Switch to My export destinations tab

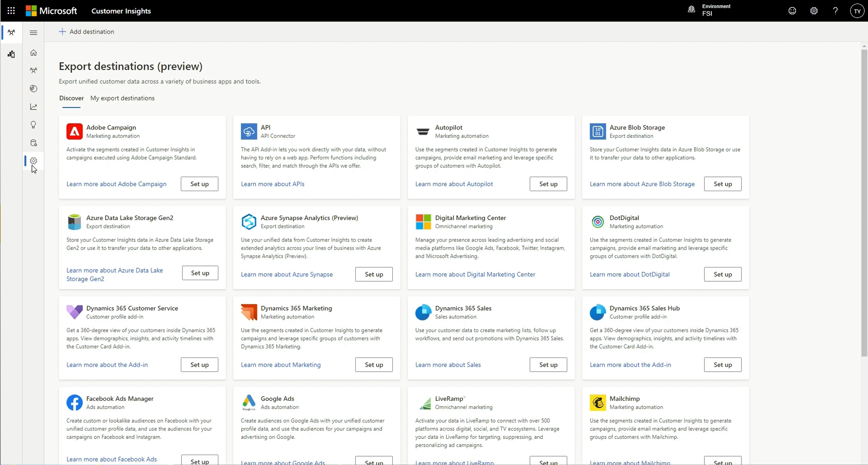point(122,98)
